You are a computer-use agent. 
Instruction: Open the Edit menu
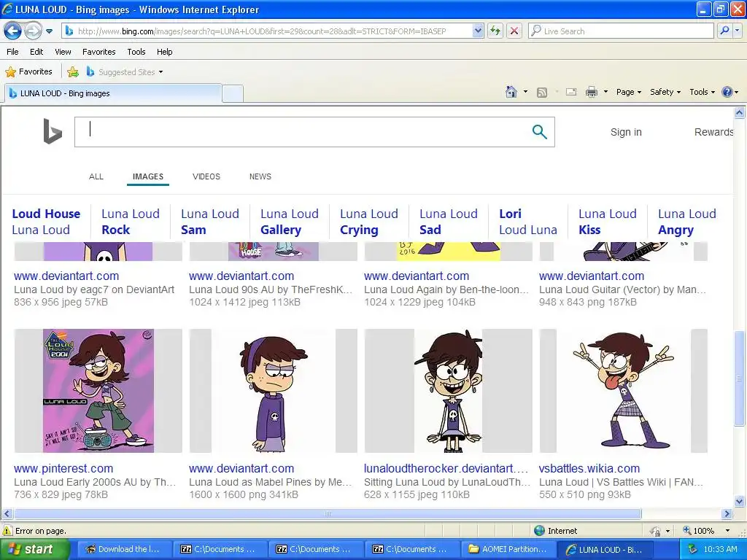(36, 52)
